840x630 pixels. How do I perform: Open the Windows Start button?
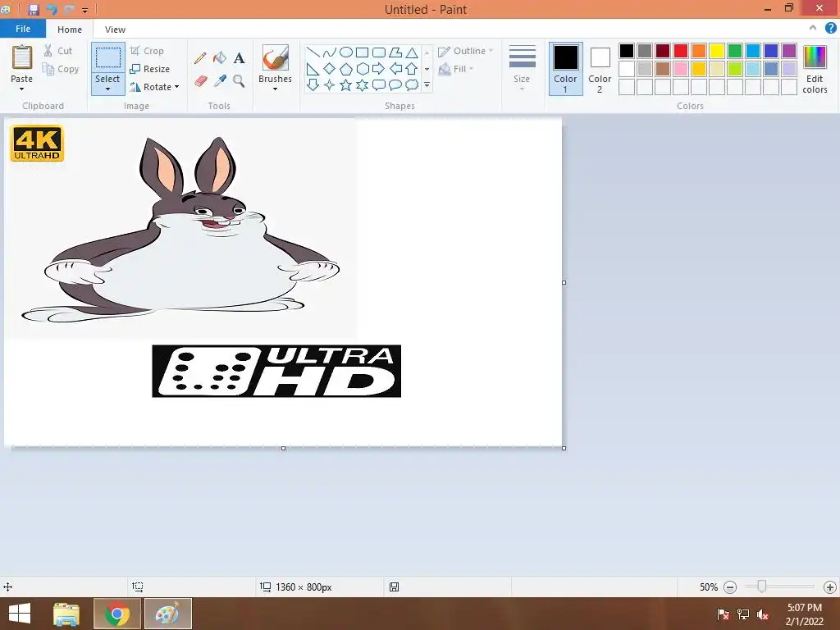20,614
